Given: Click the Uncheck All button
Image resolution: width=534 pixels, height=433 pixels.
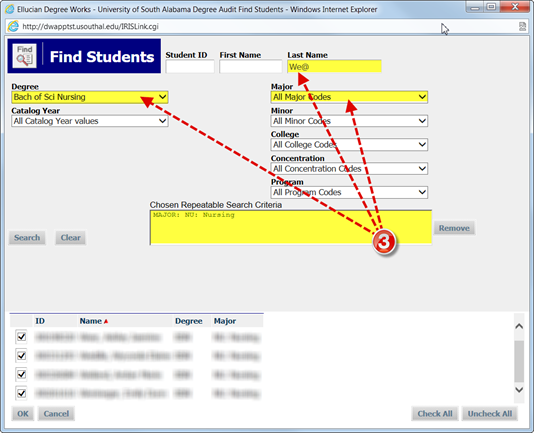Looking at the screenshot, I should [x=490, y=414].
